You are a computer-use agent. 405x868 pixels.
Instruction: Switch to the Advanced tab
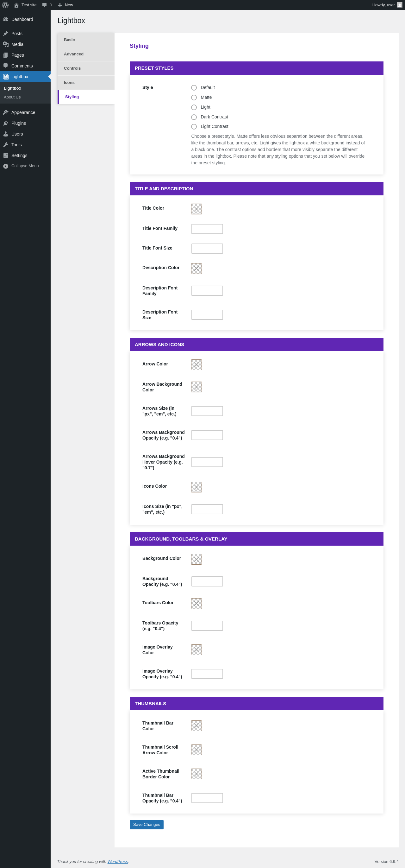coord(86,54)
